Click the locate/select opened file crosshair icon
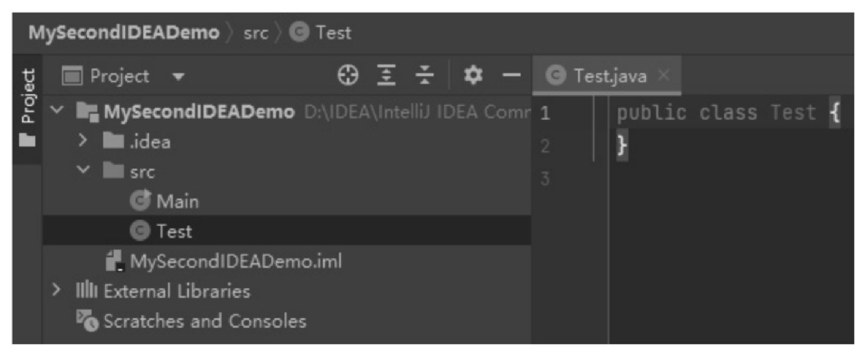The width and height of the screenshot is (868, 352). click(x=348, y=75)
